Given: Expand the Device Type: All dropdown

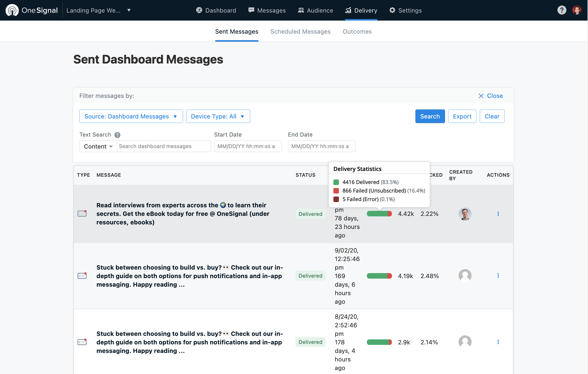Looking at the screenshot, I should tap(218, 116).
